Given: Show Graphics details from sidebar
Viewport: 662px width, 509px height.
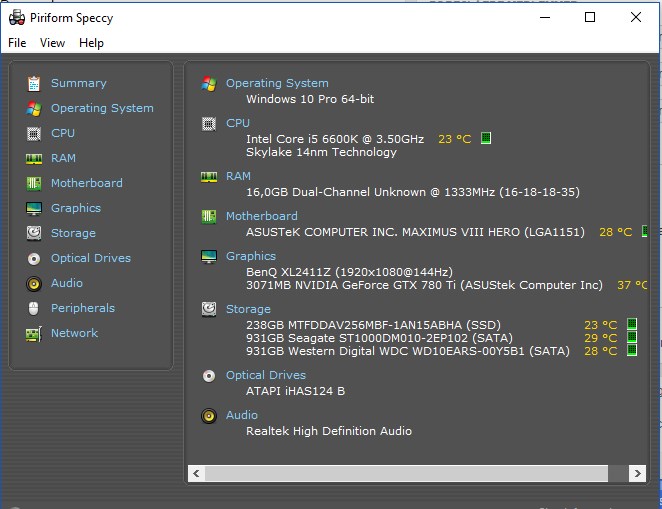Looking at the screenshot, I should [76, 208].
